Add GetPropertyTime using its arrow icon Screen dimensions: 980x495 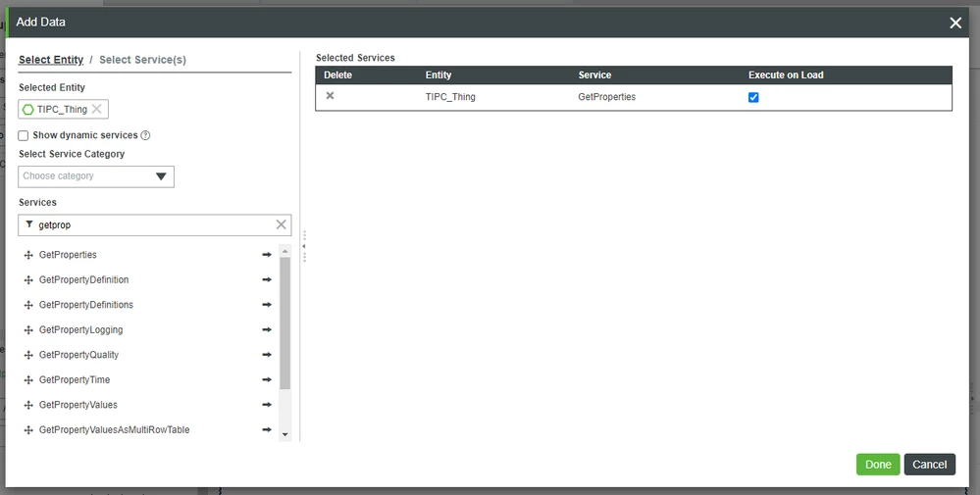267,379
